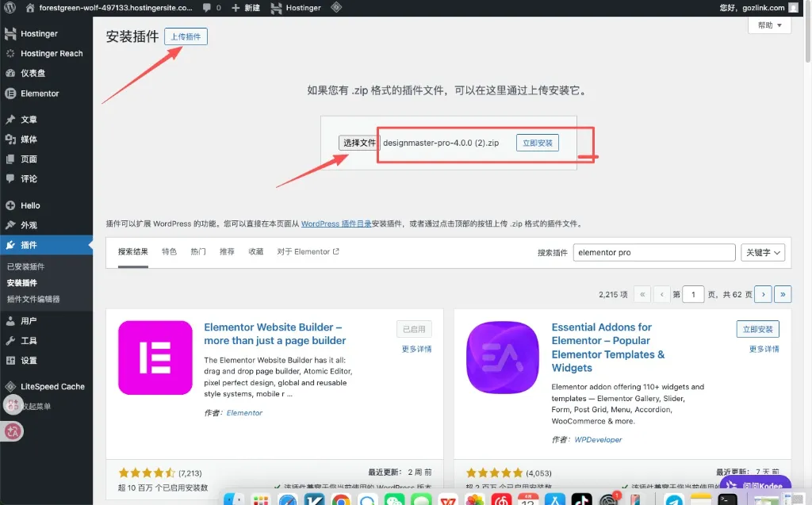The height and width of the screenshot is (505, 812).
Task: Switch to 特色 featured tab
Action: click(x=170, y=252)
